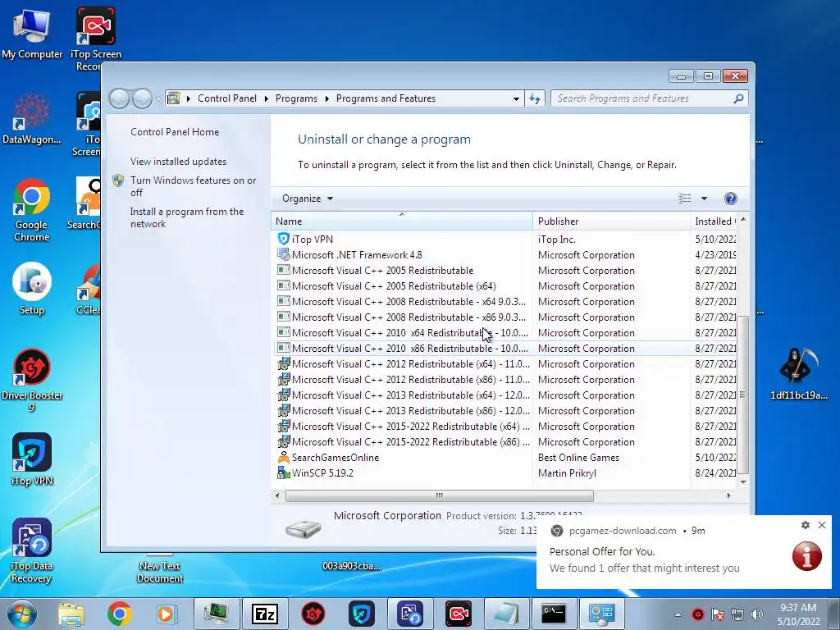Click the taskbar clock 9:37 AM
This screenshot has width=840, height=630.
798,614
